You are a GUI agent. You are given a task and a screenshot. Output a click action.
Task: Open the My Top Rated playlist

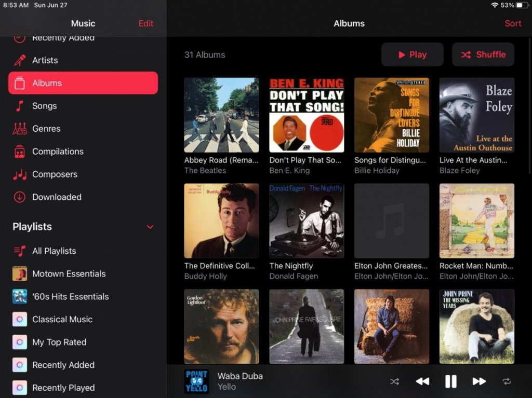pyautogui.click(x=83, y=342)
